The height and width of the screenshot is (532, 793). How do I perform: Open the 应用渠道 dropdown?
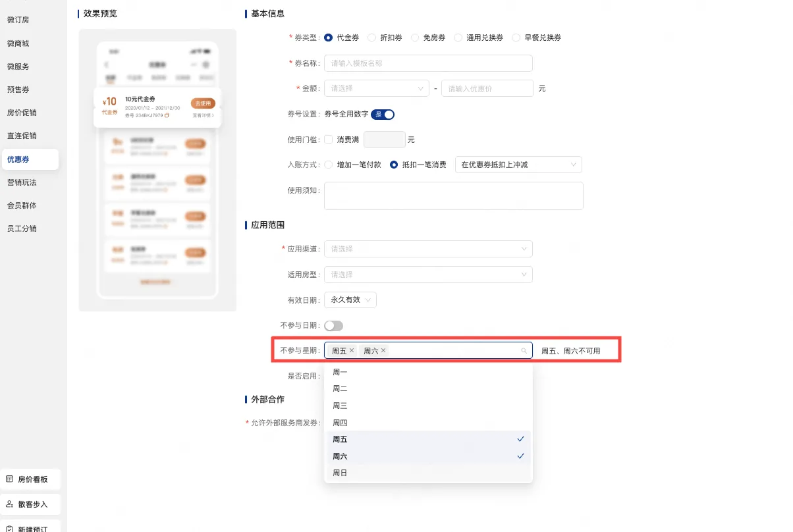[x=428, y=248]
